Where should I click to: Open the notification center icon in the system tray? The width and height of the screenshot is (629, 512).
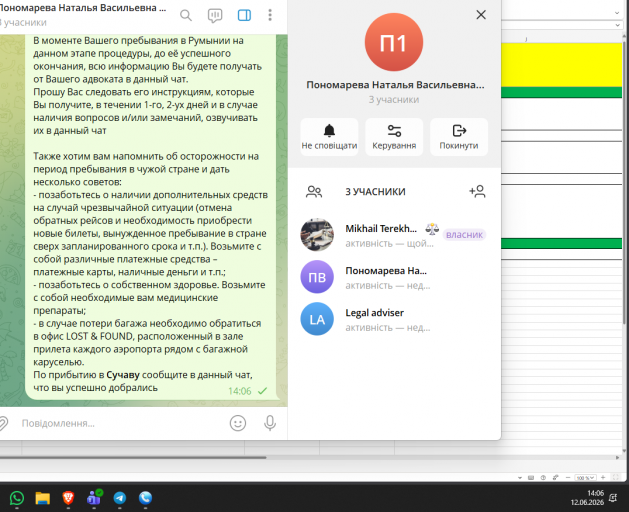(x=613, y=498)
